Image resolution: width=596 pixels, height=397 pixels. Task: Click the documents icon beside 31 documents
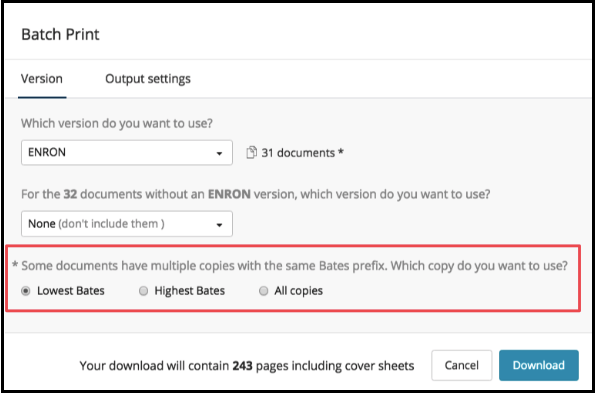coord(251,152)
